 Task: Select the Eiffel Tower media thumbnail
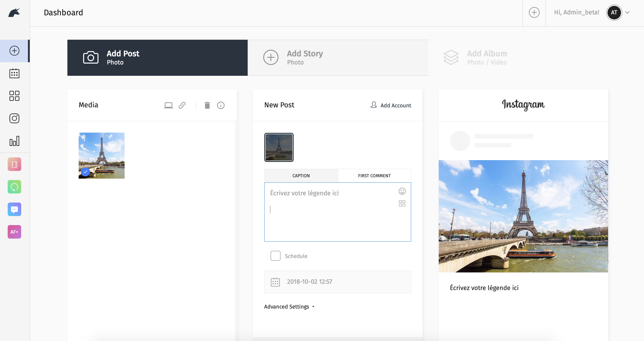tap(101, 156)
